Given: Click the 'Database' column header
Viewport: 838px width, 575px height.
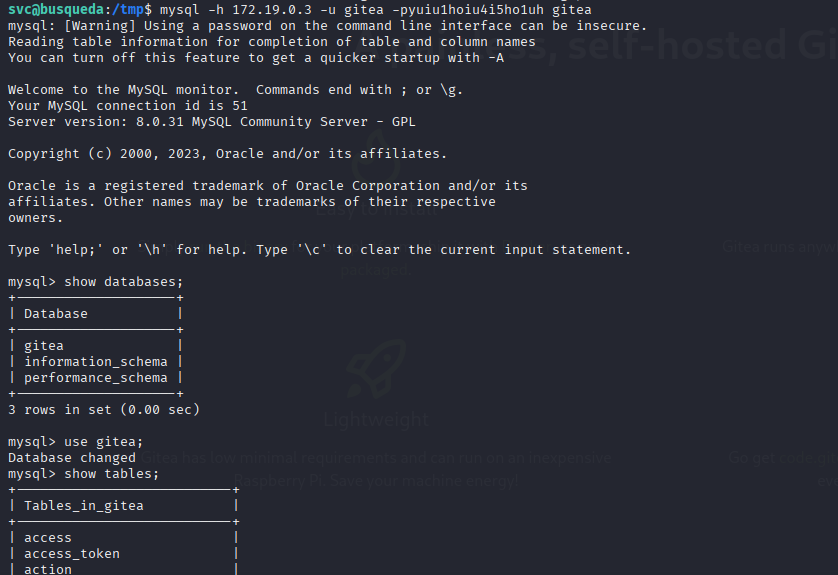Looking at the screenshot, I should pos(56,314).
